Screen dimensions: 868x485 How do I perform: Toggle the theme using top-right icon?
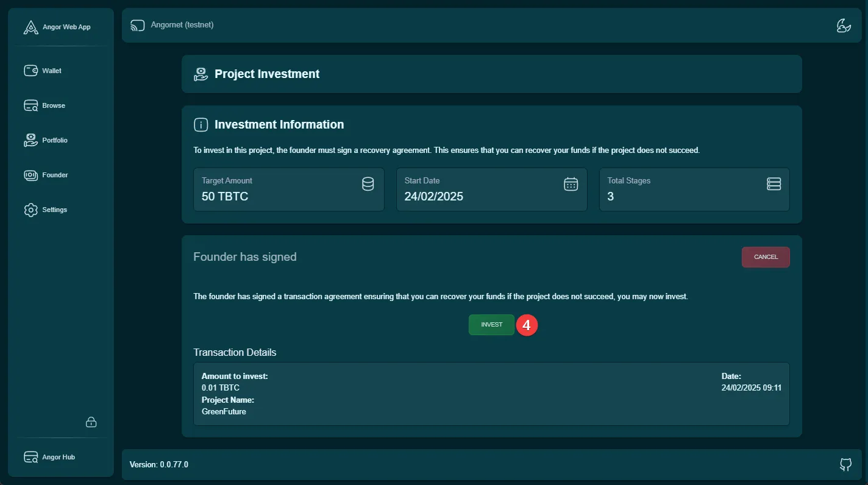tap(844, 26)
